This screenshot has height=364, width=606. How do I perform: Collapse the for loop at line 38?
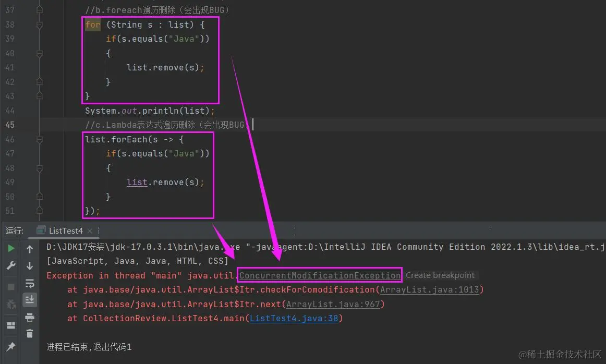pos(40,25)
